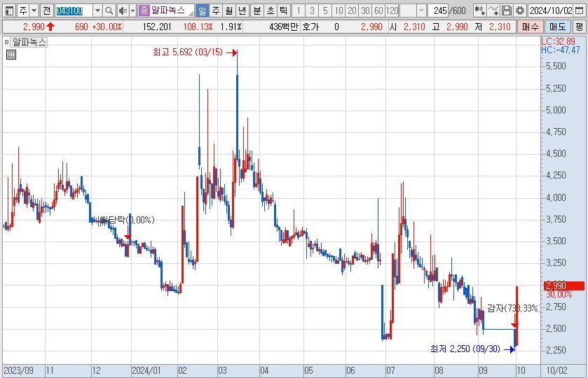
Task: Click the 평 button at right edge
Action: [x=580, y=27]
